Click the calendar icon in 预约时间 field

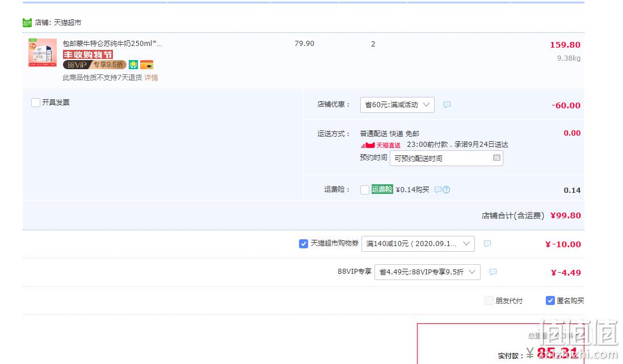click(x=496, y=158)
